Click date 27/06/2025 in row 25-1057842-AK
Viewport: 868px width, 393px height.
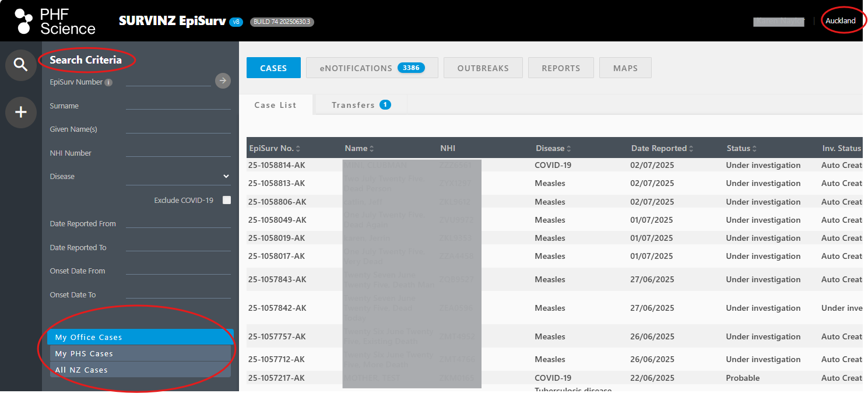point(652,308)
